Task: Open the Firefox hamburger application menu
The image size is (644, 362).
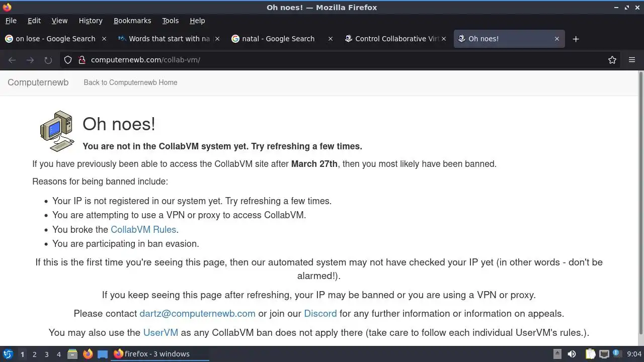Action: tap(632, 60)
